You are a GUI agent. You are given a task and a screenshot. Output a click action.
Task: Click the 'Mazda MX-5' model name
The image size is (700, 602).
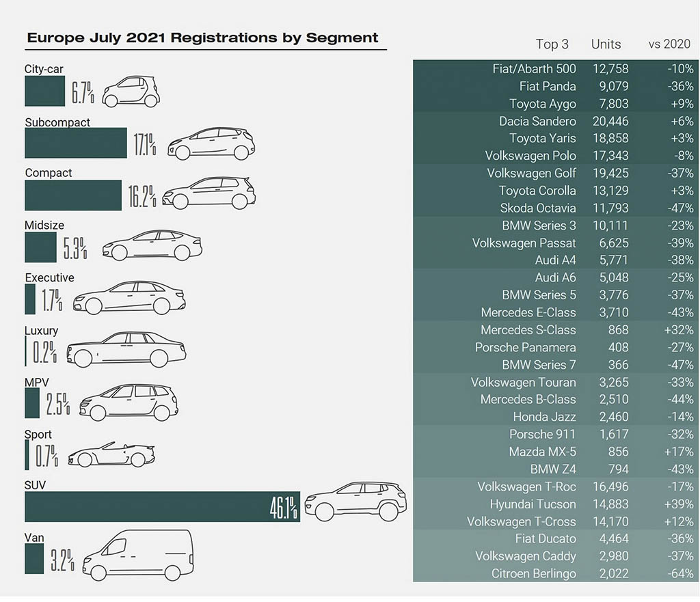click(542, 452)
